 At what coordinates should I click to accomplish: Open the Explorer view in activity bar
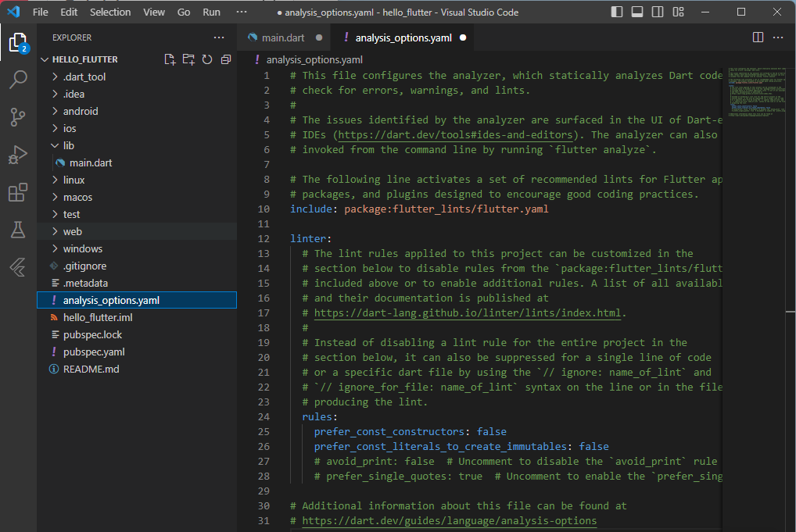coord(18,43)
